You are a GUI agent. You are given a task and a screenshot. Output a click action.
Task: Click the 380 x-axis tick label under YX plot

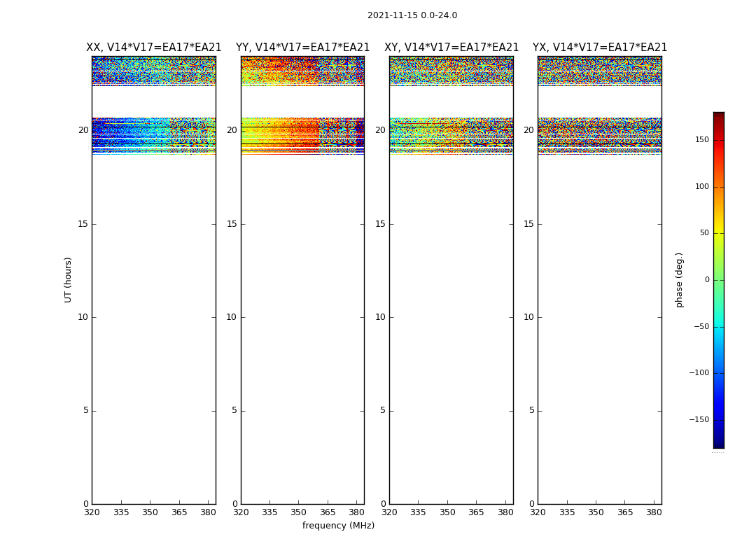point(654,512)
